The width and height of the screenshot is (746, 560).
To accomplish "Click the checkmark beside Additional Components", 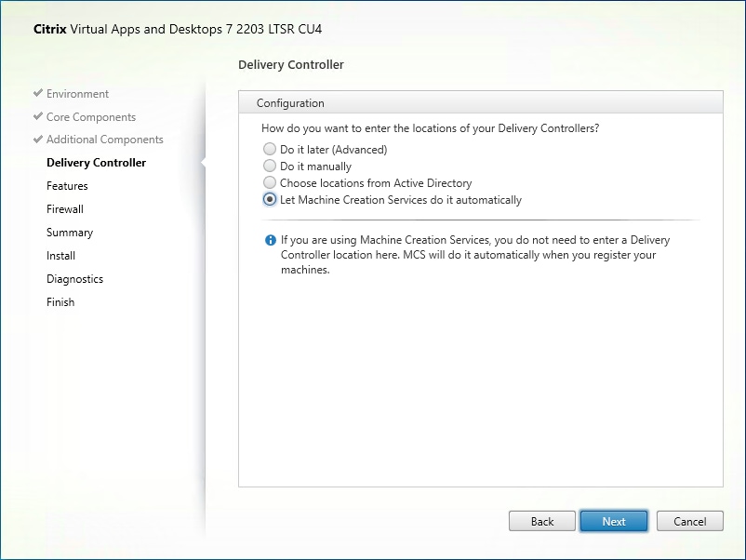I will [x=37, y=140].
